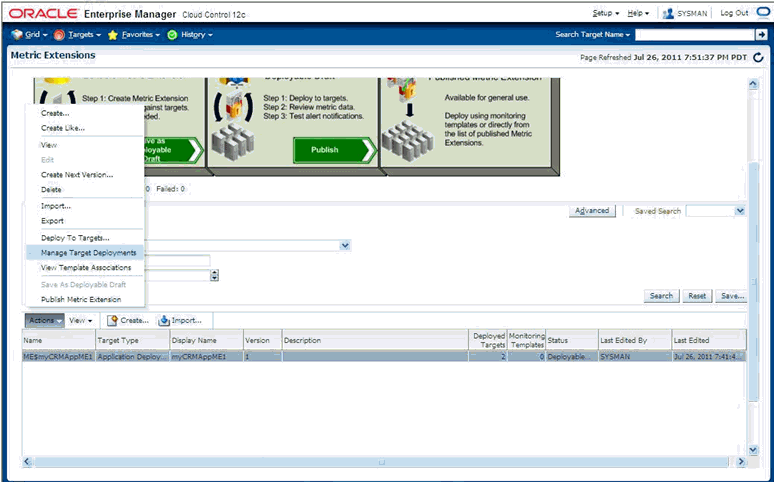
Task: Click the Favorites star icon
Action: coord(113,35)
